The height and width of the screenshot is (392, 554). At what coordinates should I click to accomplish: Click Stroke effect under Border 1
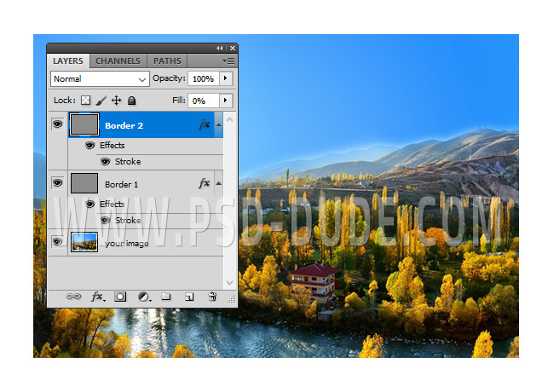(128, 220)
